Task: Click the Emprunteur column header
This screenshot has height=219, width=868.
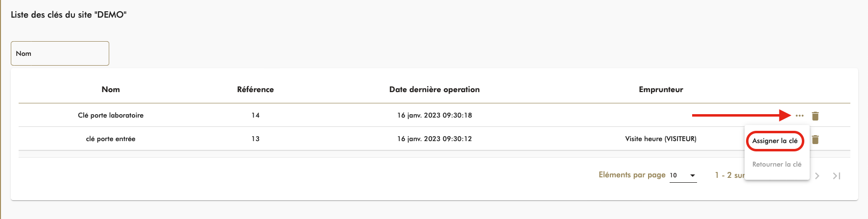Action: [x=660, y=90]
